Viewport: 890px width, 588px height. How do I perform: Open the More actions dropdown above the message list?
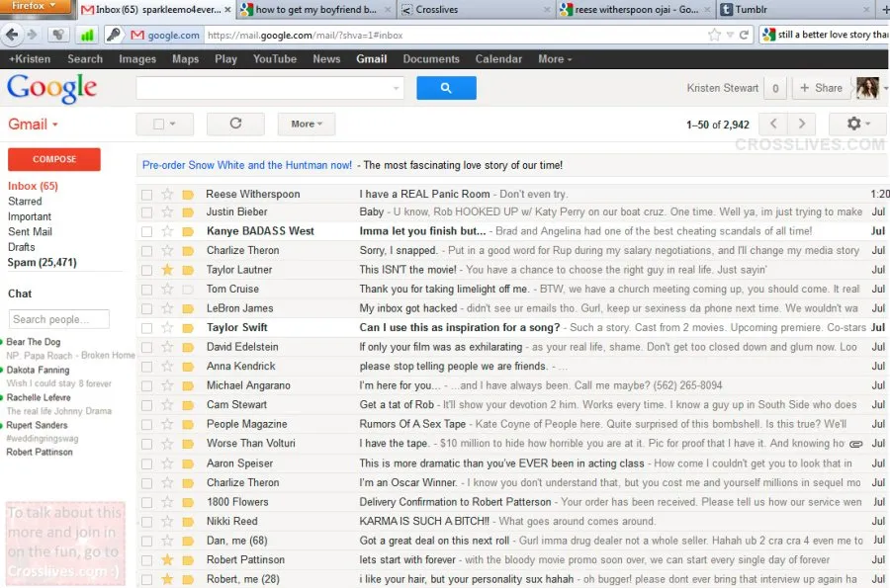coord(305,124)
